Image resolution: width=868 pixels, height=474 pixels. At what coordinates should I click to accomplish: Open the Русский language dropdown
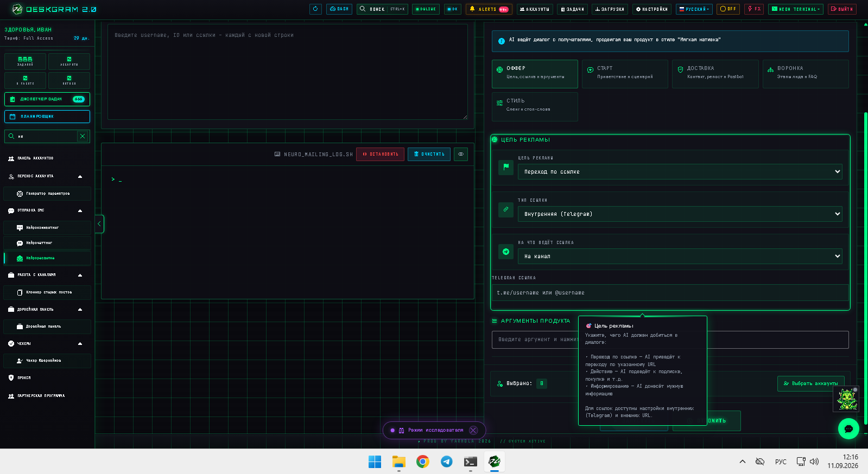click(694, 9)
